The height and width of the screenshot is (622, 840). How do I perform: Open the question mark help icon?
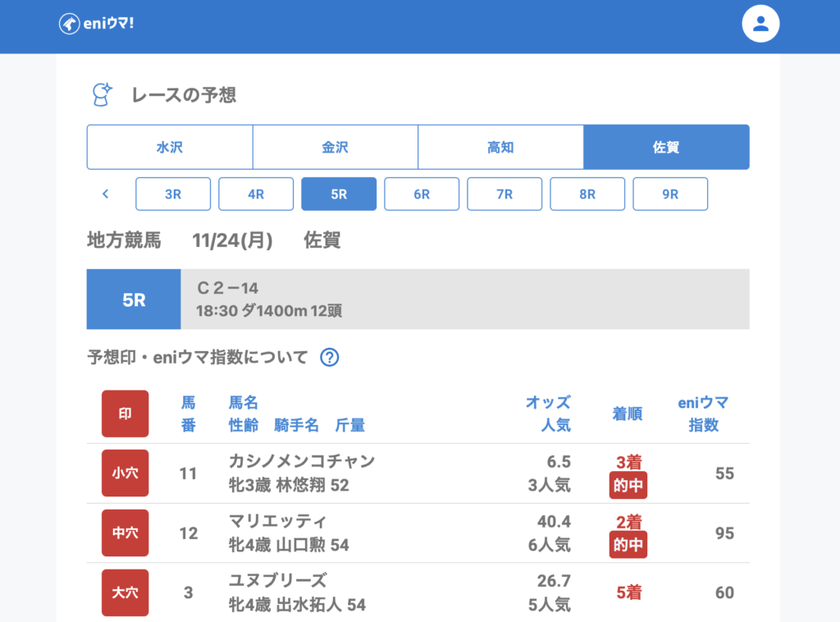tap(330, 358)
